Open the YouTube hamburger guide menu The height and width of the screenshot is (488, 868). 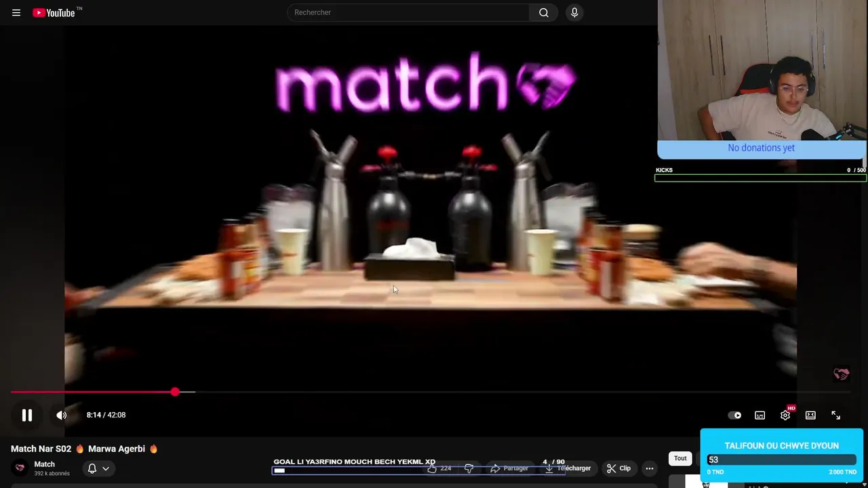tap(16, 12)
